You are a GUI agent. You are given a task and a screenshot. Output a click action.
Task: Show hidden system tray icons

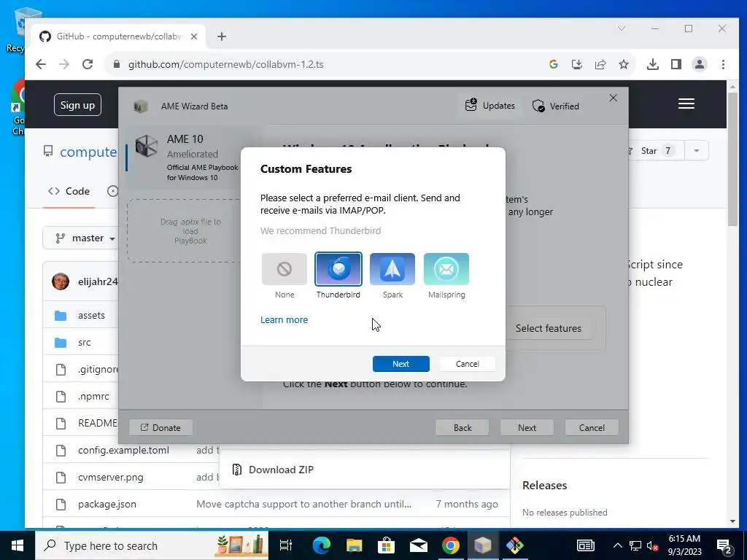pyautogui.click(x=617, y=545)
